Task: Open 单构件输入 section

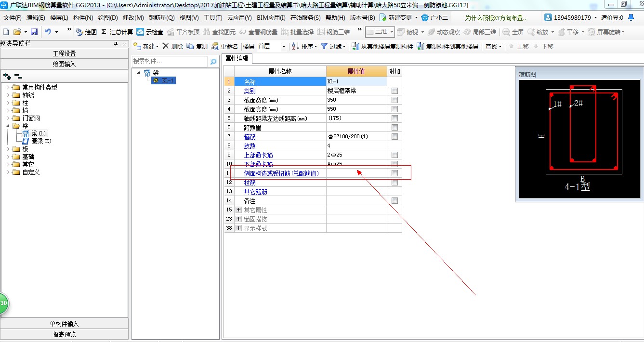Action: [x=64, y=324]
